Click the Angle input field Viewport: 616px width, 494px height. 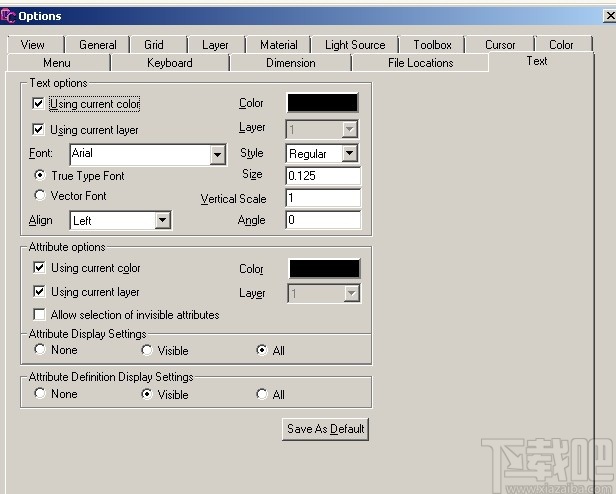coord(323,220)
